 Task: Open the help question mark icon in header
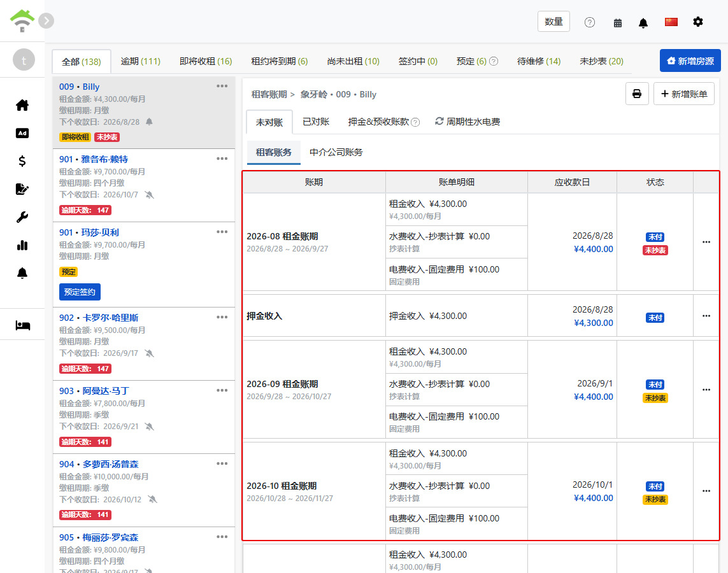[x=590, y=22]
